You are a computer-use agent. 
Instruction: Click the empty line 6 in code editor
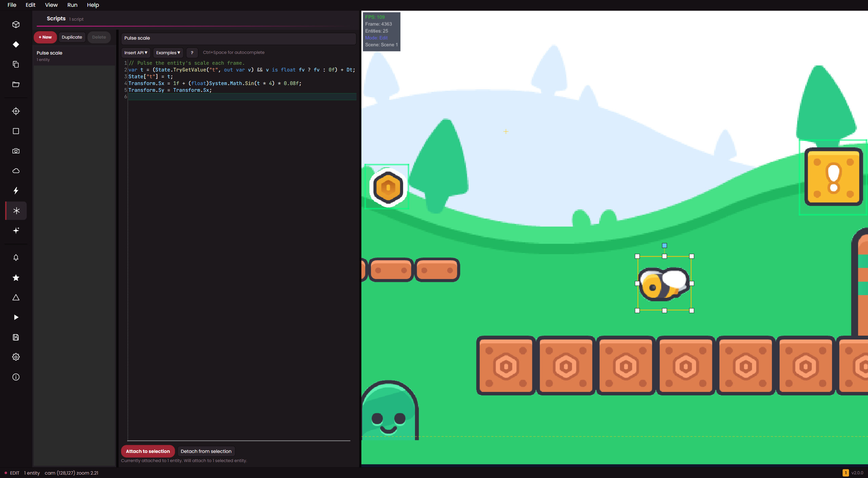coord(242,97)
